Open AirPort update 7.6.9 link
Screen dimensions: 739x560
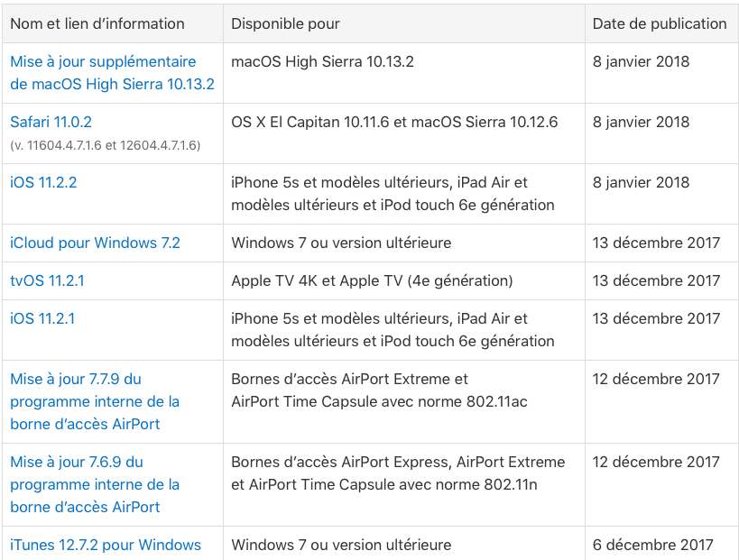95,484
